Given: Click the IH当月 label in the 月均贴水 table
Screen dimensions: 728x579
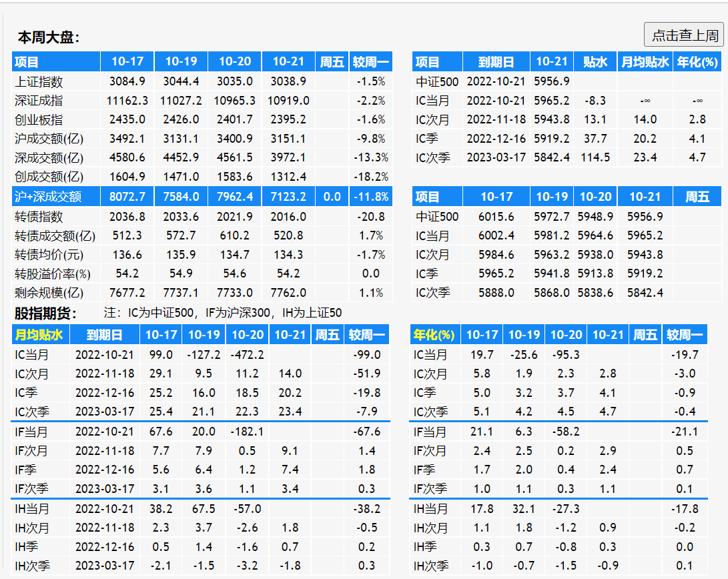Looking at the screenshot, I should click(x=31, y=510).
